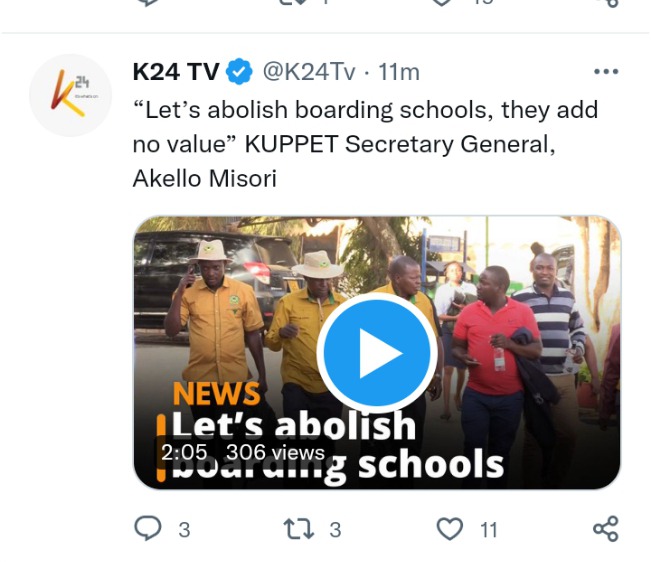Viewport: 651px width, 562px height.
Task: Click the 306 views label
Action: pyautogui.click(x=275, y=452)
